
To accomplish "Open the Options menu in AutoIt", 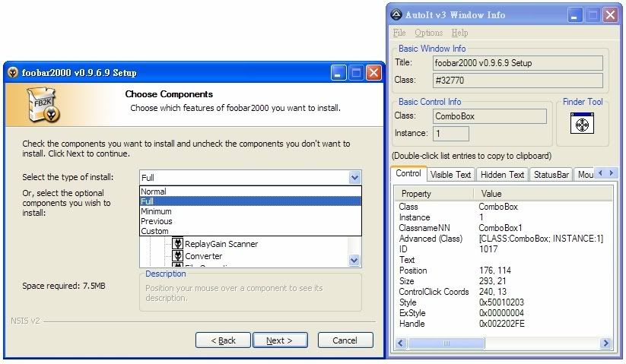I will point(428,33).
